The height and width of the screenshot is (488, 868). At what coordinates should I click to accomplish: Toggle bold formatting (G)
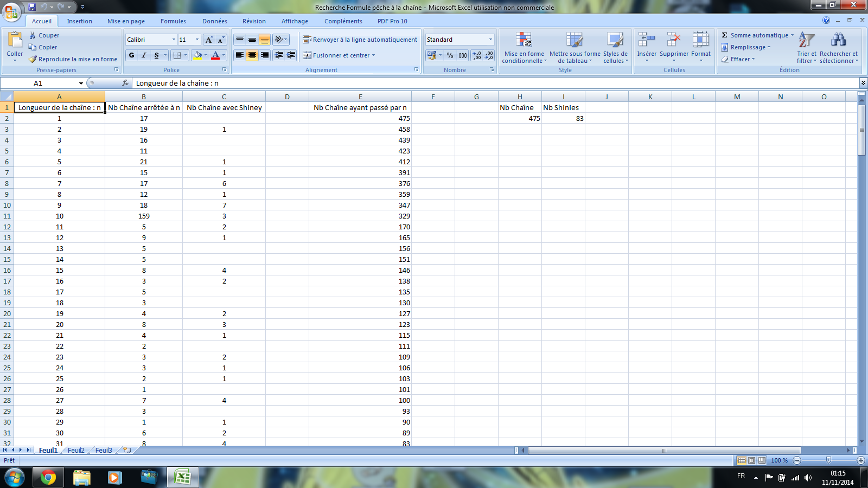click(x=132, y=55)
